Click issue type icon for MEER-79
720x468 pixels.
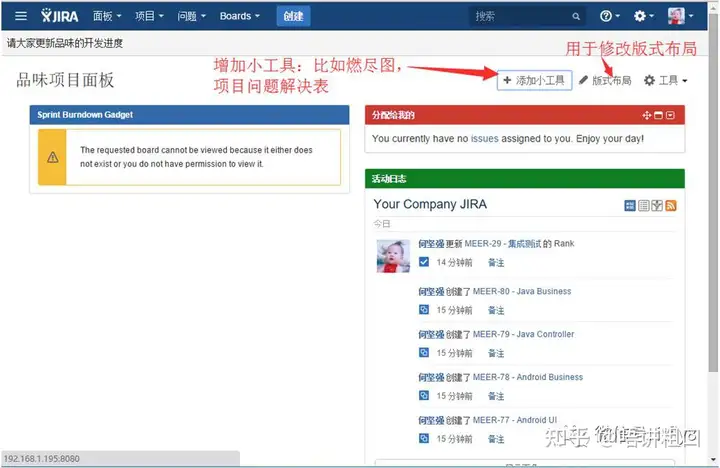tap(424, 352)
